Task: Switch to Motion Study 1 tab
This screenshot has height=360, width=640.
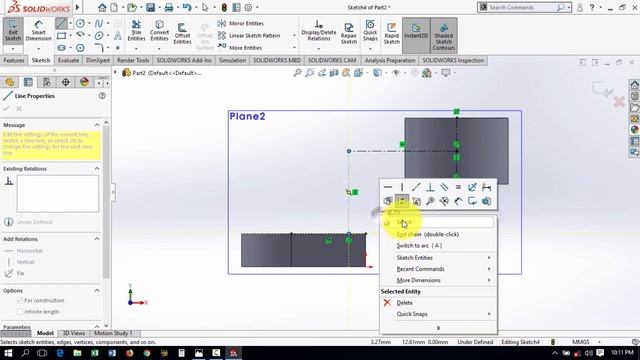Action: pyautogui.click(x=113, y=333)
